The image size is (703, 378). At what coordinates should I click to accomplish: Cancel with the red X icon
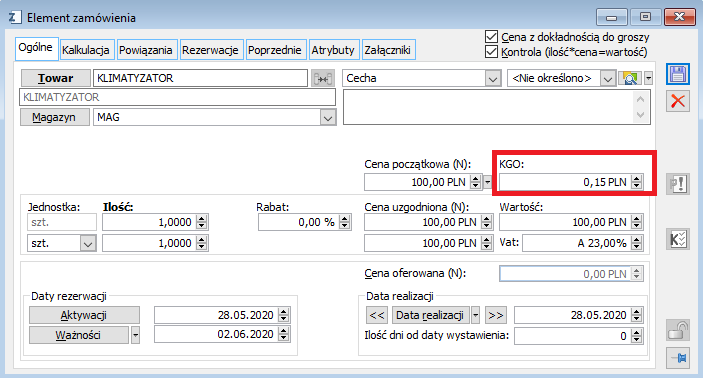(677, 101)
